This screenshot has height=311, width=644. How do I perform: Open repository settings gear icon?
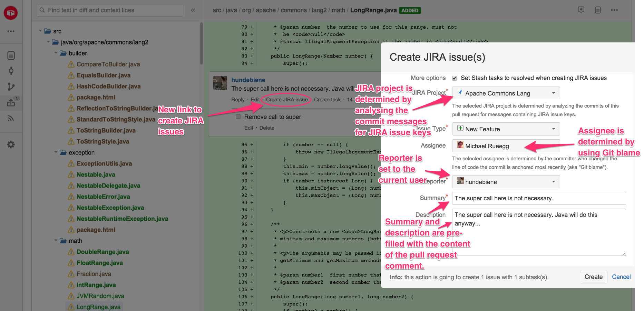click(x=11, y=144)
